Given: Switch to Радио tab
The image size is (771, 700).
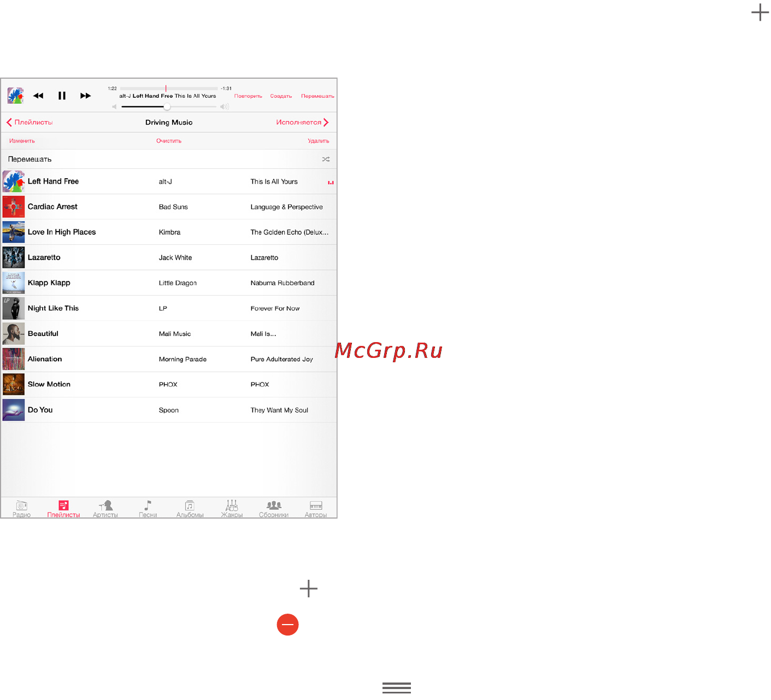Looking at the screenshot, I should (x=21, y=509).
